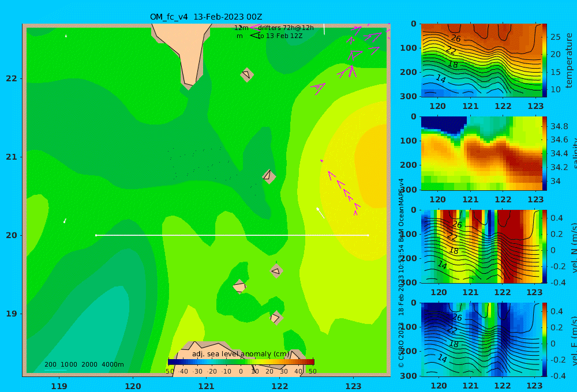Click the 34.8 tick on salinity colorbar

click(x=559, y=126)
